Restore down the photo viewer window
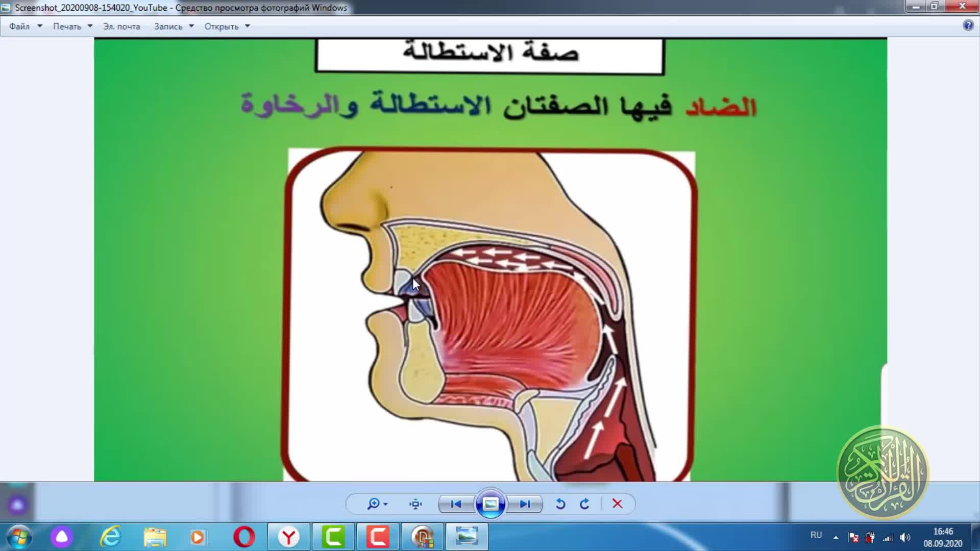This screenshot has width=980, height=551. (935, 7)
